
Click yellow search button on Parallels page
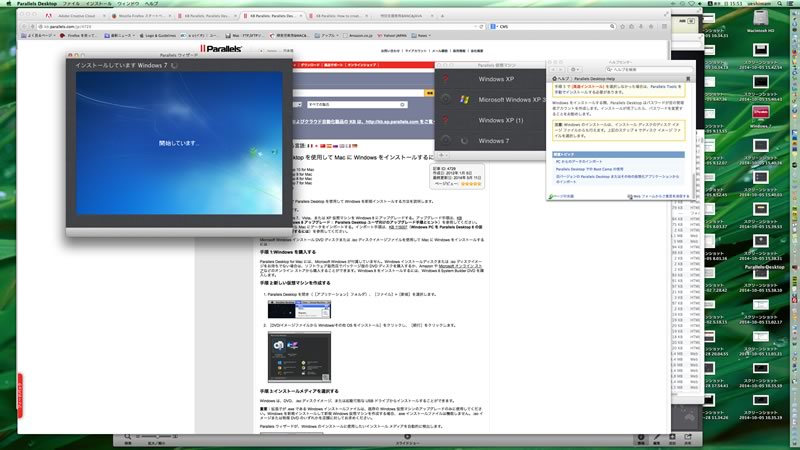coord(429,93)
